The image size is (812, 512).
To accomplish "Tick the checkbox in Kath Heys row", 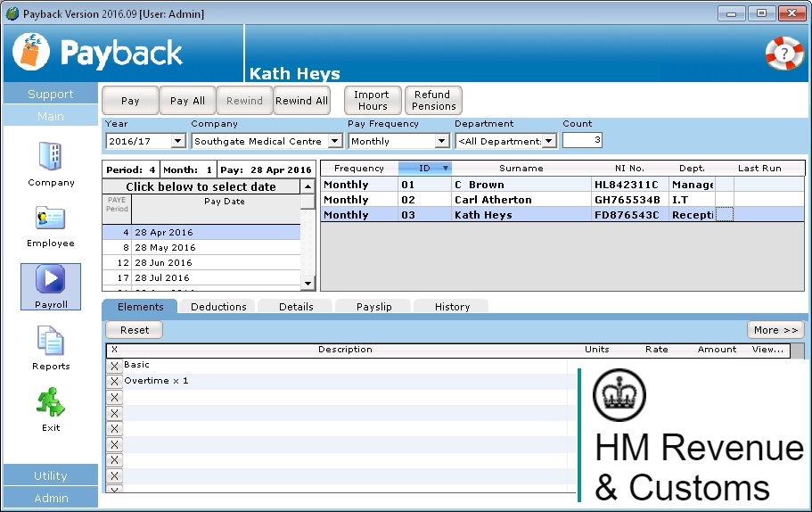I will click(x=725, y=215).
